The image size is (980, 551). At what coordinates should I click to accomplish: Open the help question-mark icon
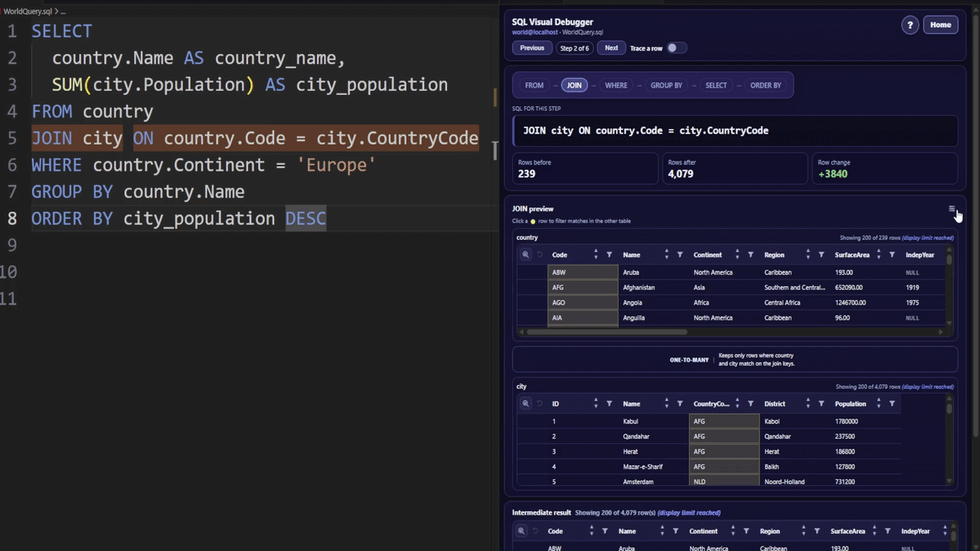(x=910, y=25)
